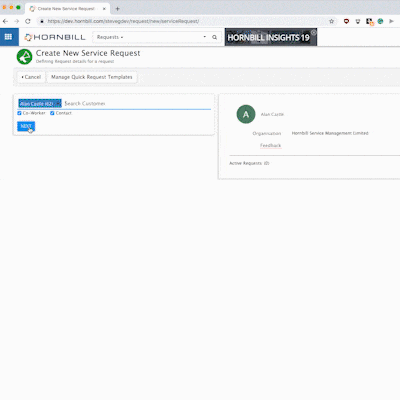The width and height of the screenshot is (400, 400).
Task: Select the Create New Service Request tab
Action: 68,9
